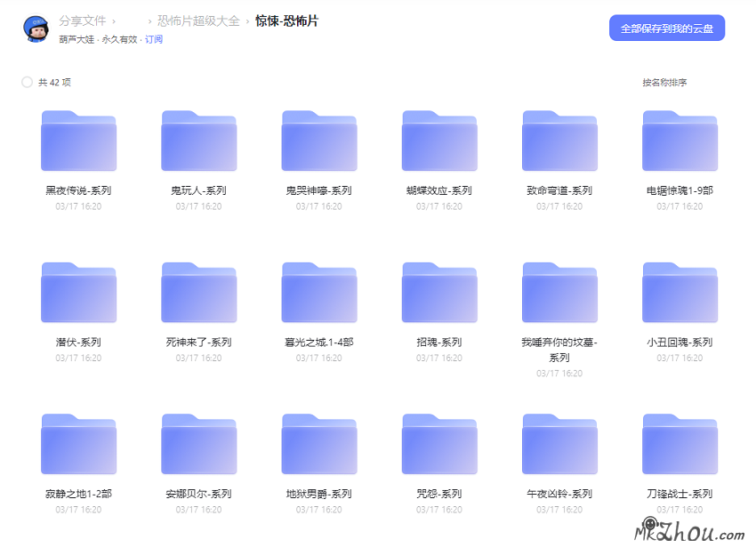Open the 黑夜传说-系列 folder icon
The image size is (756, 556).
pyautogui.click(x=78, y=141)
